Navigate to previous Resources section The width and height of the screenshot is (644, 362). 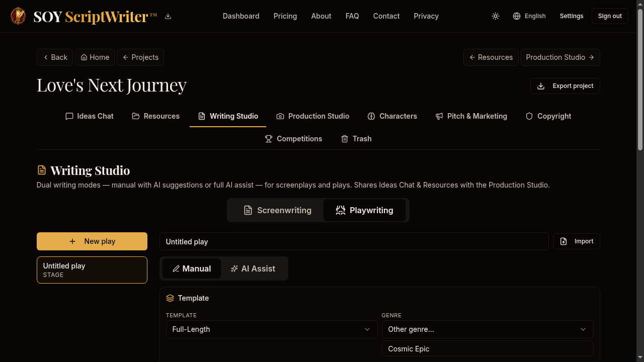[491, 57]
